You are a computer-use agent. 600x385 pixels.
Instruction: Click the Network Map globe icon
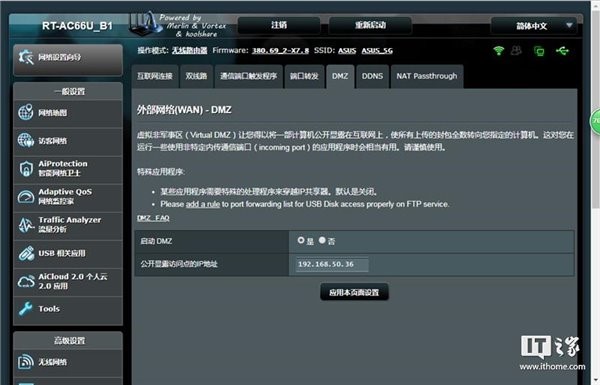click(26, 113)
